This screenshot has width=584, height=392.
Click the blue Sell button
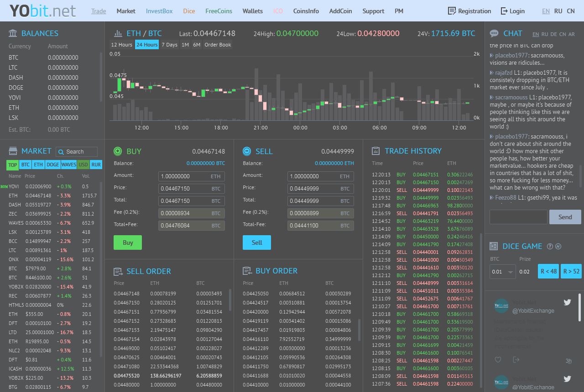click(x=257, y=242)
